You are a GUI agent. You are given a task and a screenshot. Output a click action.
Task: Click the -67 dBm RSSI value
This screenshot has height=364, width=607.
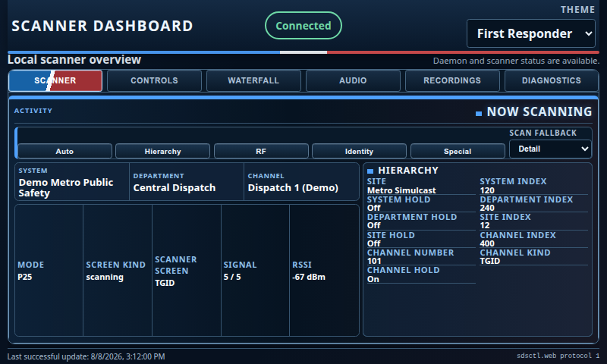click(x=309, y=277)
